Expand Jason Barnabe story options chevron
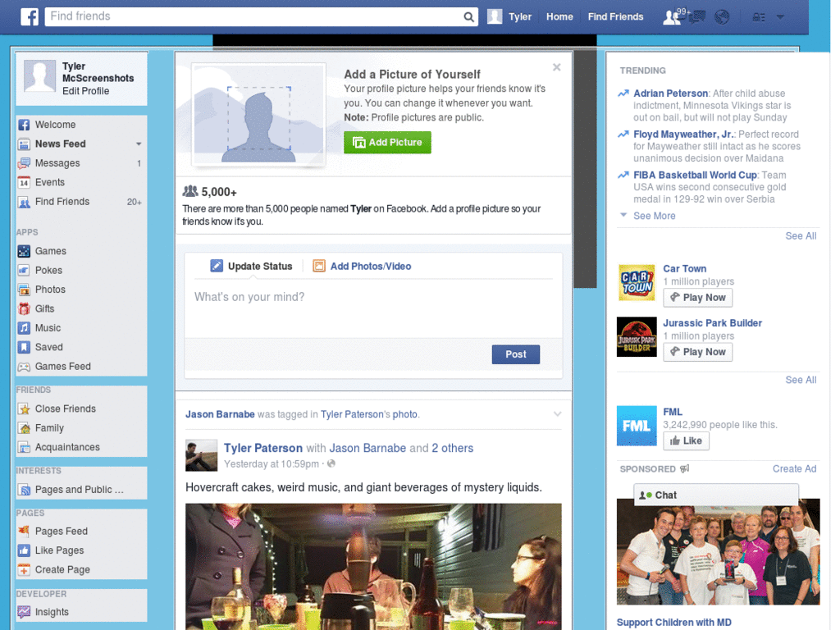Screen dimensions: 840x630 pos(557,414)
